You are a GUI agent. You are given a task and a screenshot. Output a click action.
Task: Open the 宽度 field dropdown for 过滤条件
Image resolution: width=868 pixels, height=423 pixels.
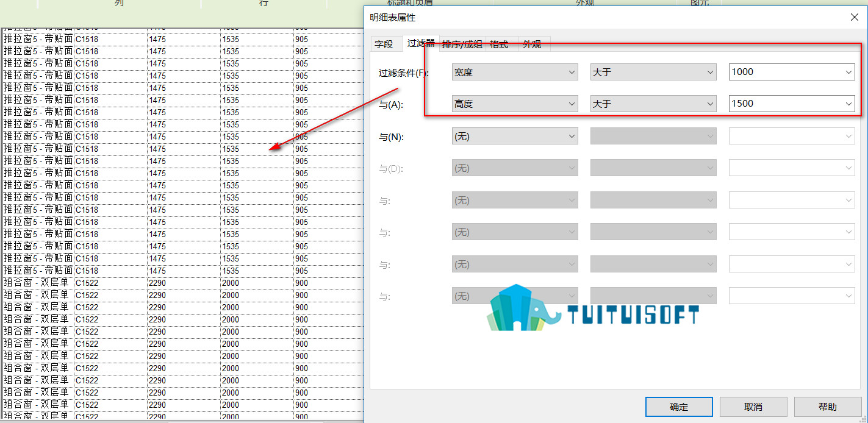(515, 72)
